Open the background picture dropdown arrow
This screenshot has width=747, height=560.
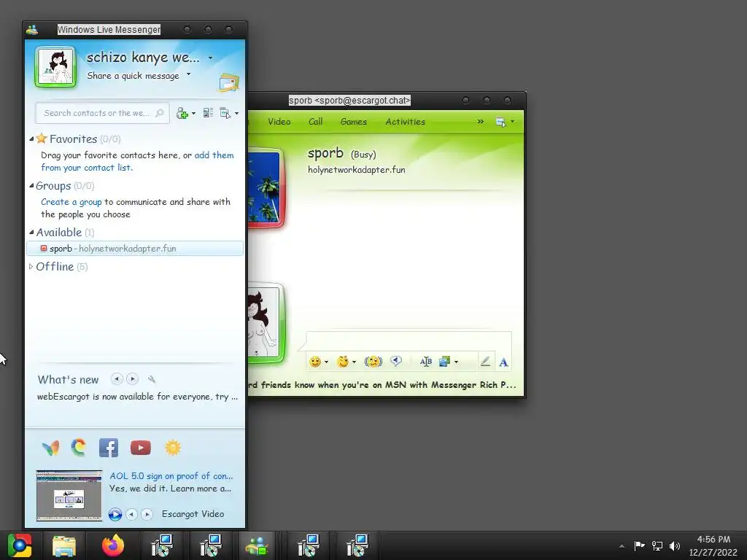pos(457,362)
